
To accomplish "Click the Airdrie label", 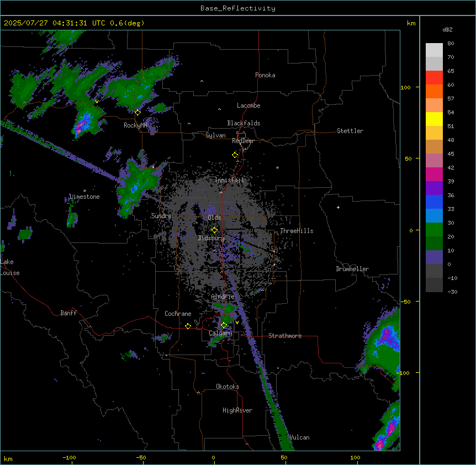I will pyautogui.click(x=223, y=297).
